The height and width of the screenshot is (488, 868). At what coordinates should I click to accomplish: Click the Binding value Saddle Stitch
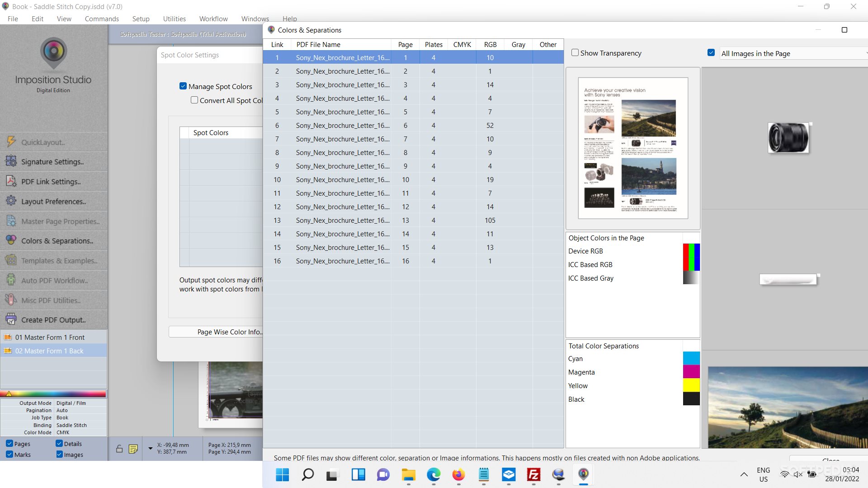tap(71, 425)
